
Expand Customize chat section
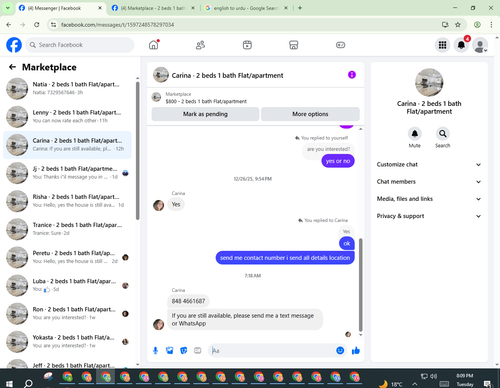tap(429, 164)
